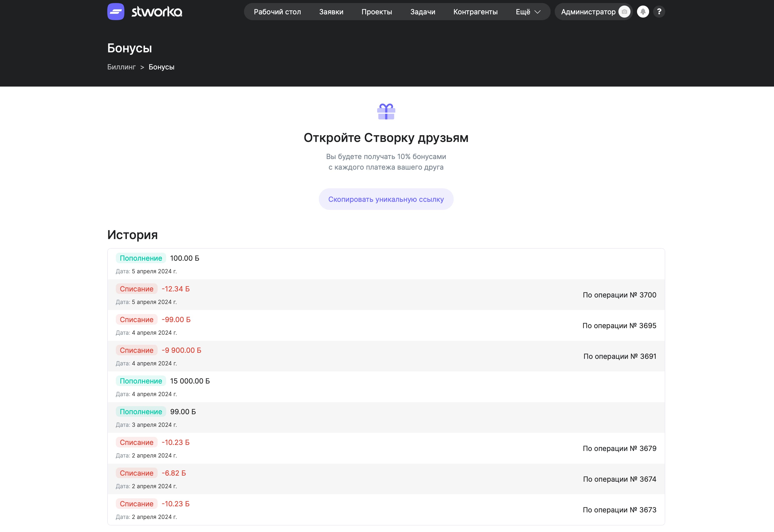The height and width of the screenshot is (532, 774).
Task: Open Контрагенты page
Action: [475, 12]
